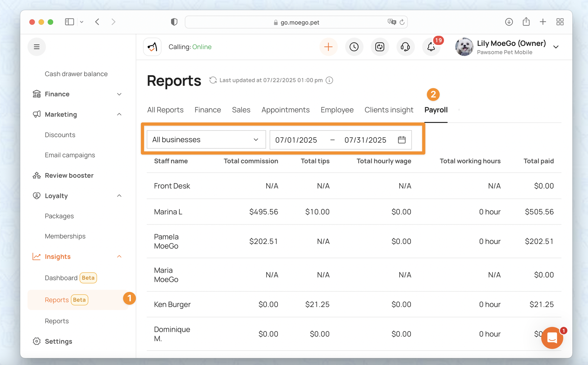Open the date range calendar icon

tap(402, 140)
